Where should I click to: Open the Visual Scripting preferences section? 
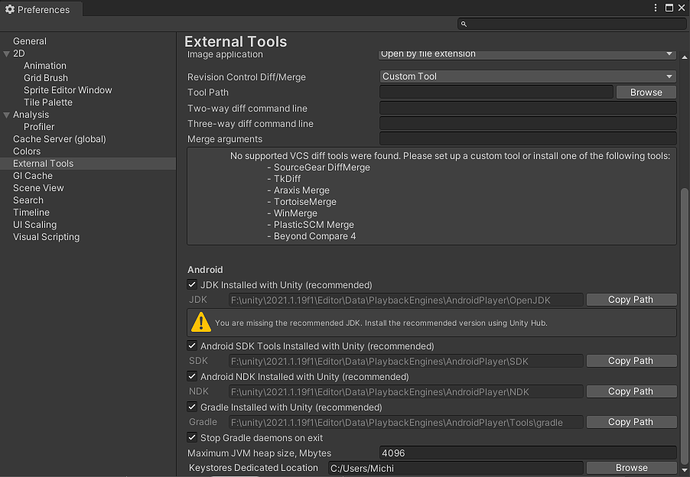tap(46, 237)
